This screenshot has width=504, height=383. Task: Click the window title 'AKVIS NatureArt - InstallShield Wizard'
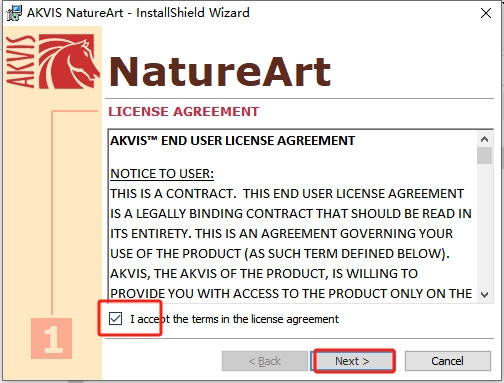[138, 13]
